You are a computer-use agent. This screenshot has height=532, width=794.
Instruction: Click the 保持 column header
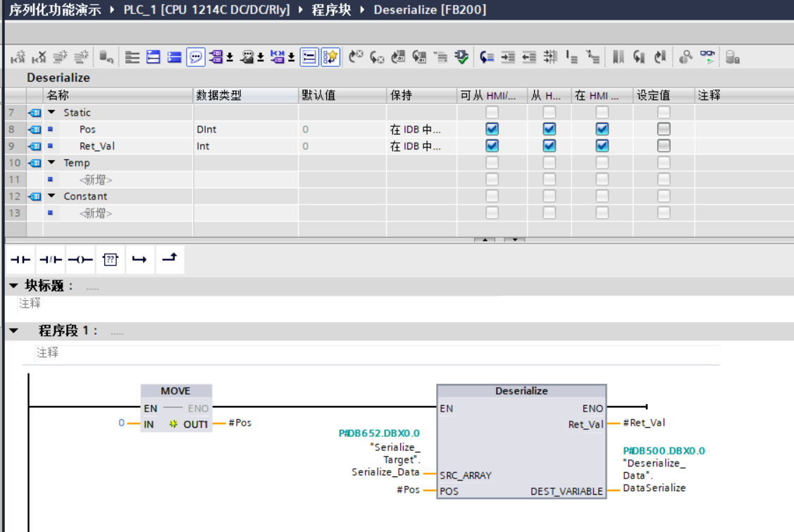[422, 95]
